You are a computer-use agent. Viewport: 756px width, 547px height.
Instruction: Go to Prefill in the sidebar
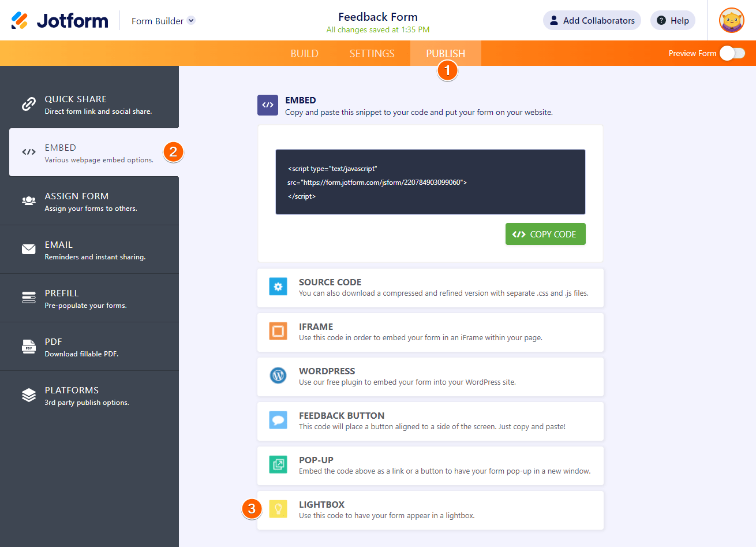click(89, 298)
